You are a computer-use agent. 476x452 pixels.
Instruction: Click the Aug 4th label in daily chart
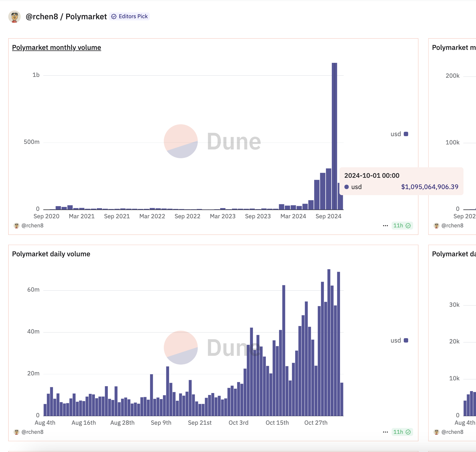point(45,423)
